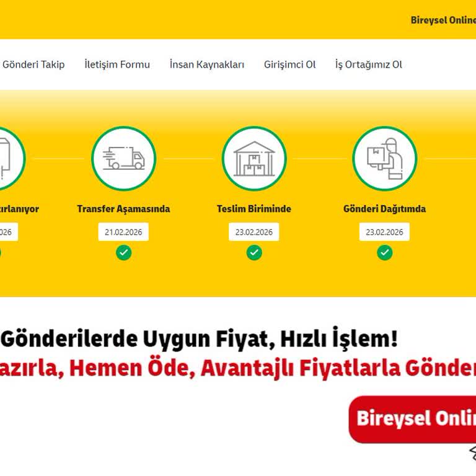Viewport: 476px width, 476px height.
Task: Click Bireysel Online link in top yellow bar
Action: (x=443, y=20)
